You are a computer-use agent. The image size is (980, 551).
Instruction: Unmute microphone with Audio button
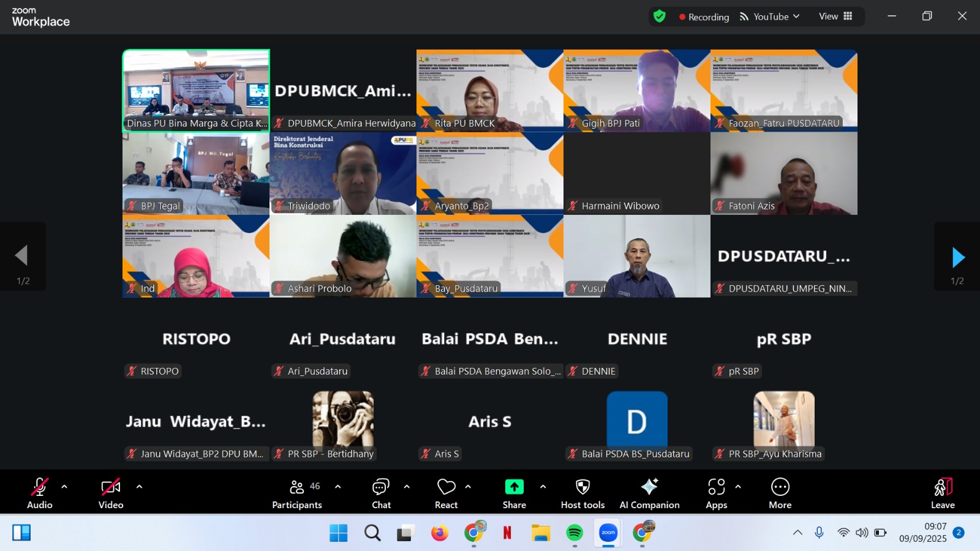(40, 493)
